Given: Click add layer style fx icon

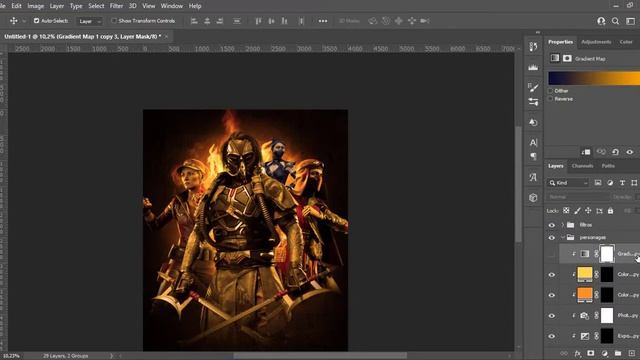Looking at the screenshot, I should click(578, 353).
